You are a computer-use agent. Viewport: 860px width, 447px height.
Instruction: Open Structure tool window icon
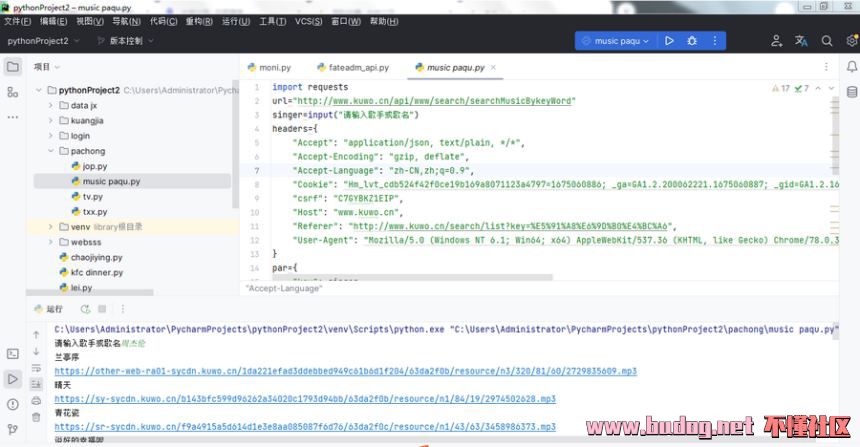[13, 92]
